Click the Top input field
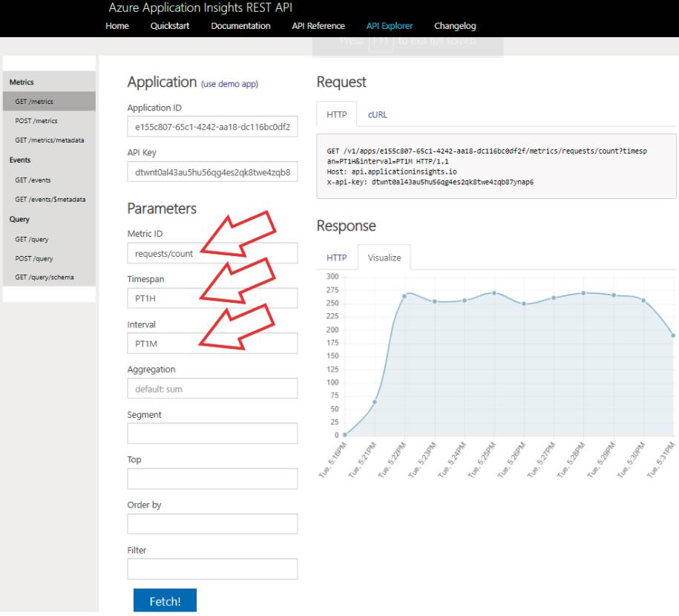Image resolution: width=679 pixels, height=616 pixels. (212, 479)
